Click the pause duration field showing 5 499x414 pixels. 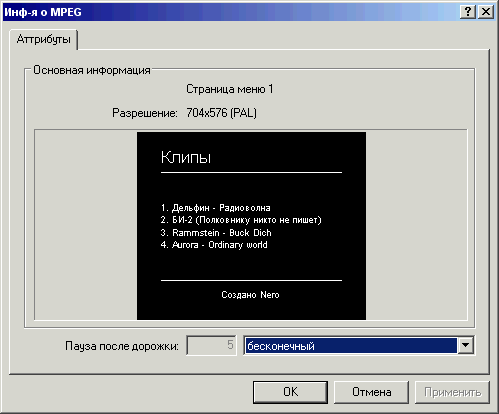click(x=211, y=345)
